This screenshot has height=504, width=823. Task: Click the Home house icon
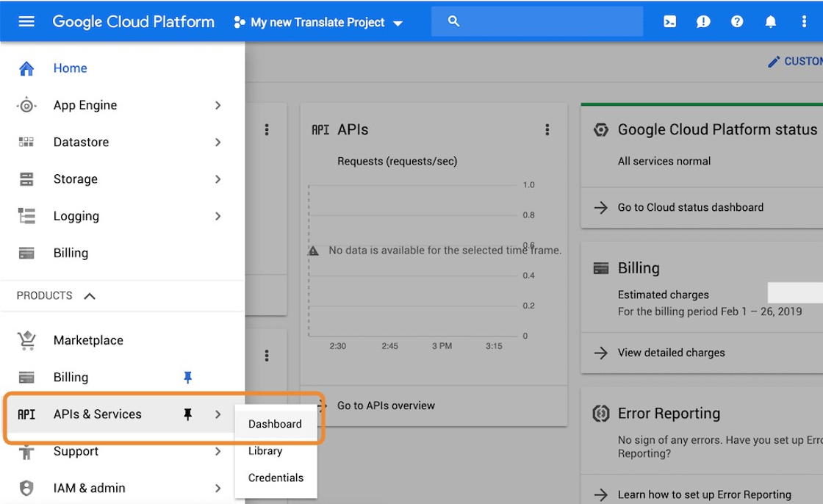(26, 68)
